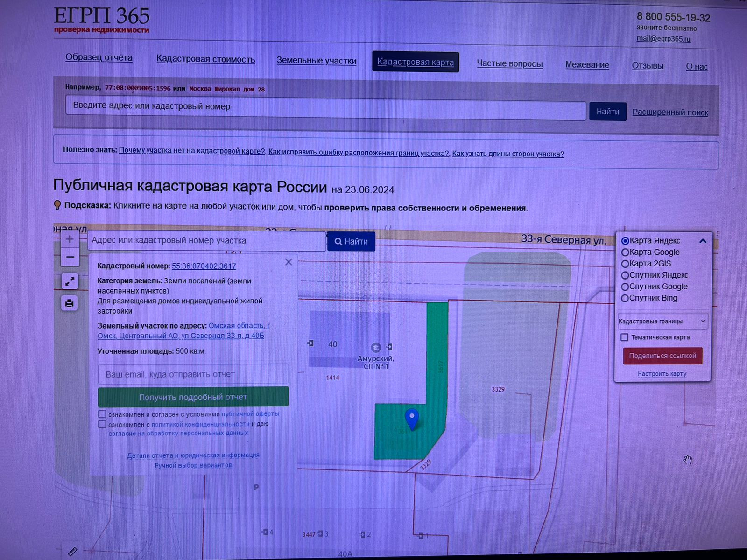Collapse the map layer selector panel
The height and width of the screenshot is (560, 747).
coord(703,241)
